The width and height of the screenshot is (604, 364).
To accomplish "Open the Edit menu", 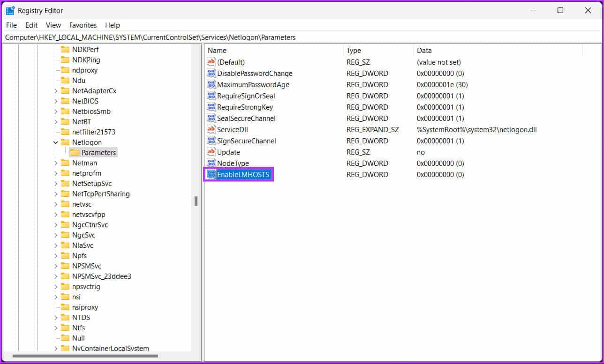I will click(31, 25).
